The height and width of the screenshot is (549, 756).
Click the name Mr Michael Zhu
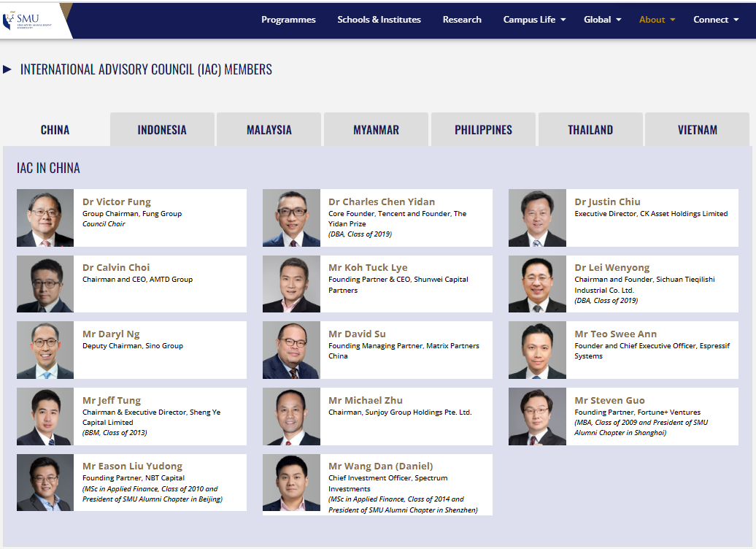point(366,400)
